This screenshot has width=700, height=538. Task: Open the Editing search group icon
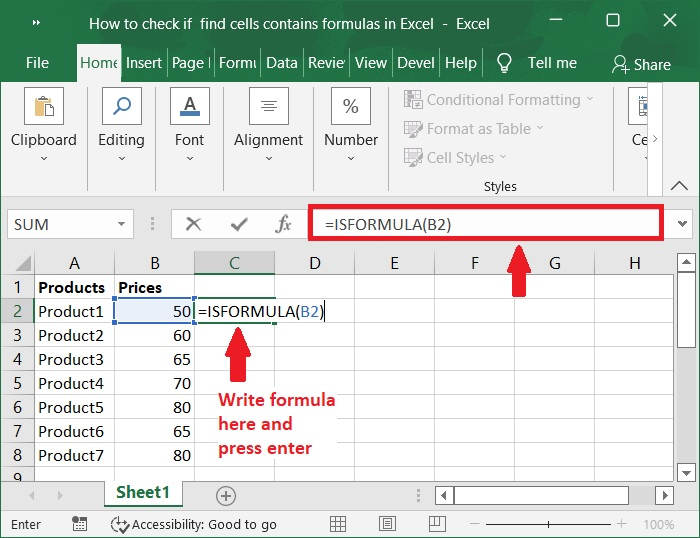coord(121,106)
